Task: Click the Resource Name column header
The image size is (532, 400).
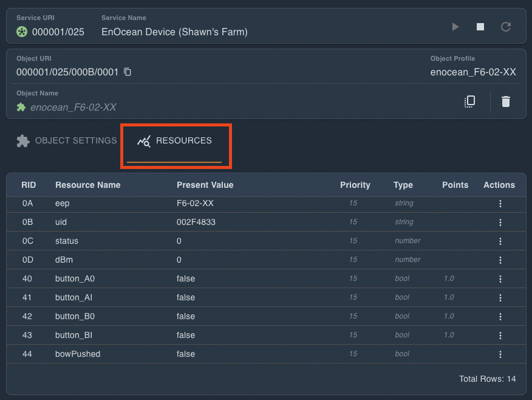Action: pos(87,185)
